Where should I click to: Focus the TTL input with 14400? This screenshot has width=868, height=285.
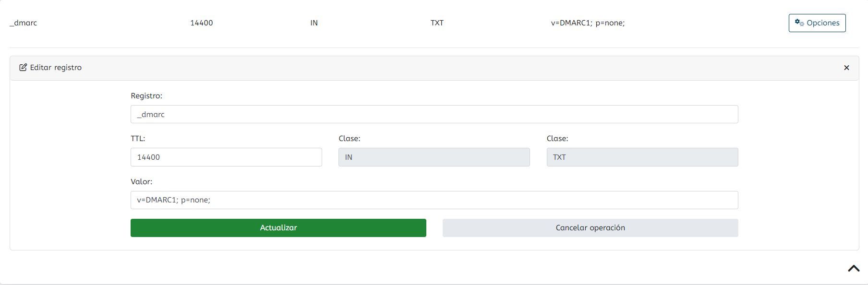pos(226,157)
